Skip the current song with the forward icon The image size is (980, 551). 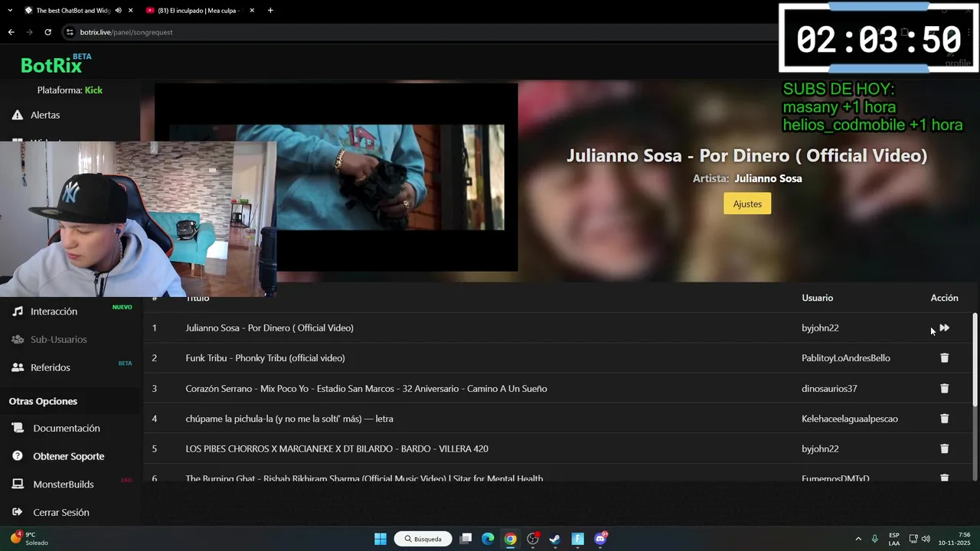click(x=945, y=328)
